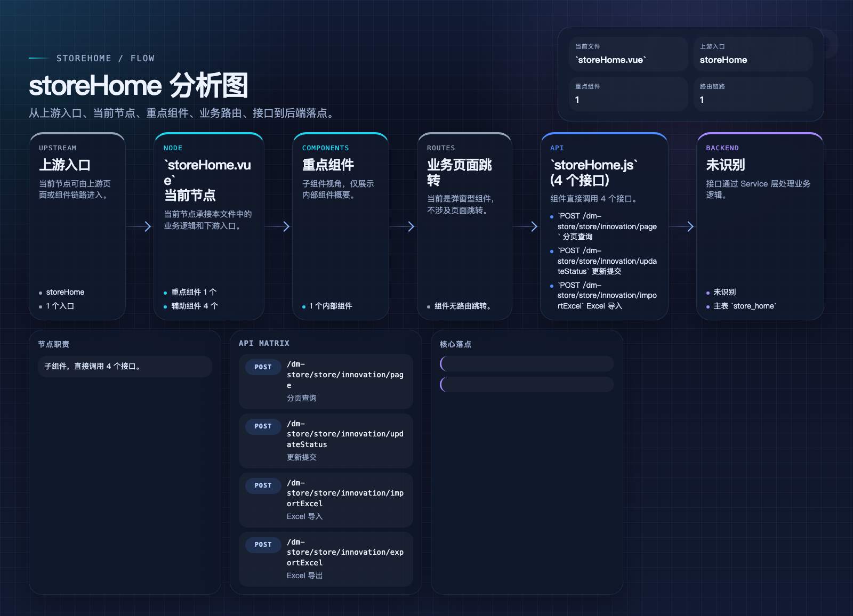
Task: Open the ROUTES 业务页面跳转 card heading
Action: (459, 173)
